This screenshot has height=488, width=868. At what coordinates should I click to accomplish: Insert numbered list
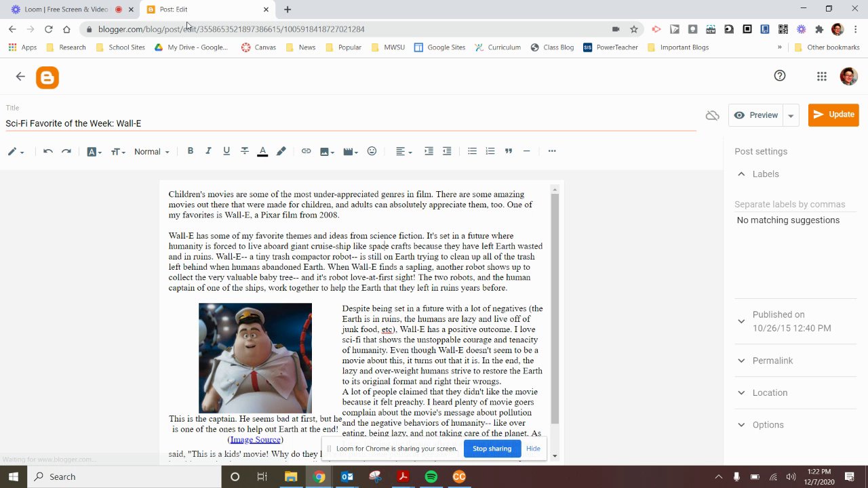tap(490, 151)
